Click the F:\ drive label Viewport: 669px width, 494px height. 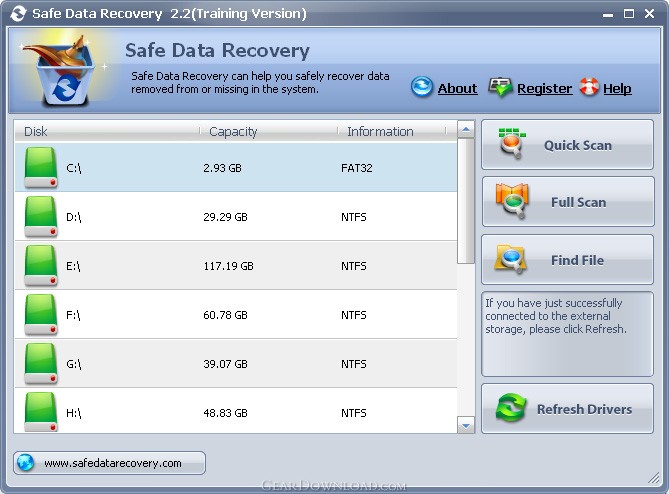pyautogui.click(x=73, y=315)
